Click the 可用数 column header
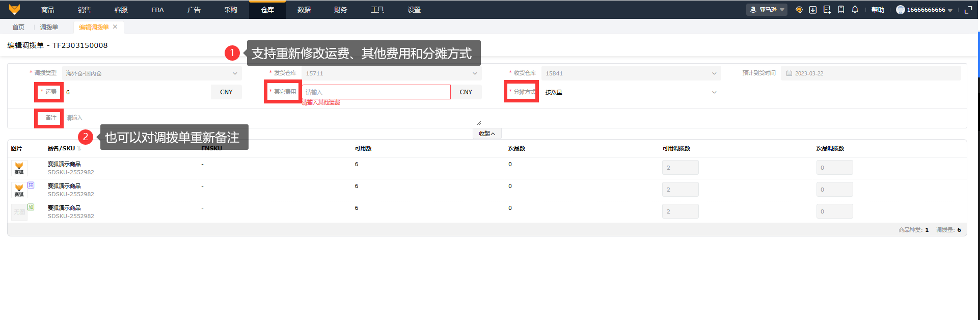 pyautogui.click(x=363, y=148)
